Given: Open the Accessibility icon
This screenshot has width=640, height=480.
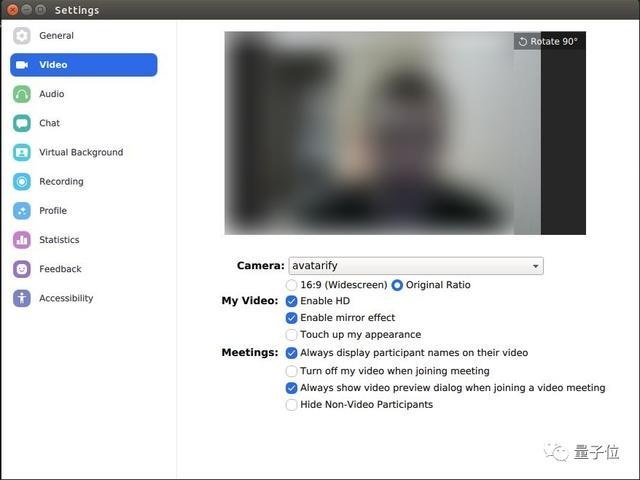Looking at the screenshot, I should coord(22,298).
